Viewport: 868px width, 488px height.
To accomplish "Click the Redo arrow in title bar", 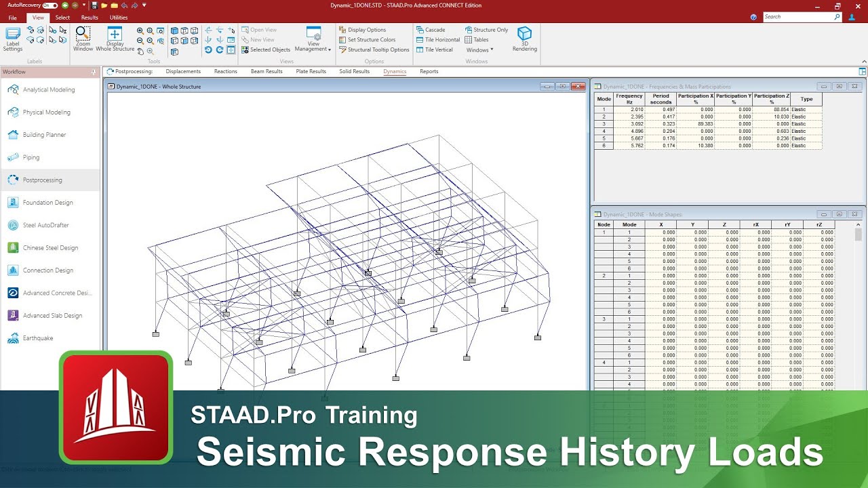I will click(x=134, y=5).
